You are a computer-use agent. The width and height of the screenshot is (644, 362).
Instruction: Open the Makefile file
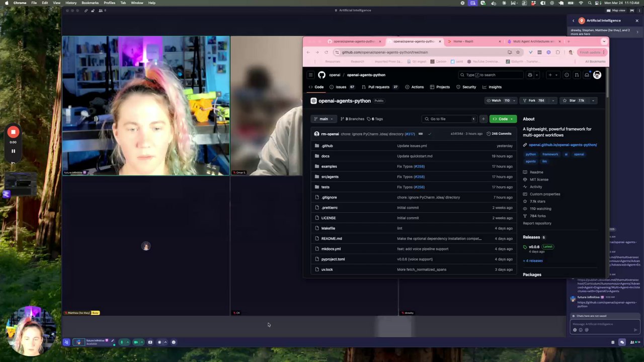328,228
